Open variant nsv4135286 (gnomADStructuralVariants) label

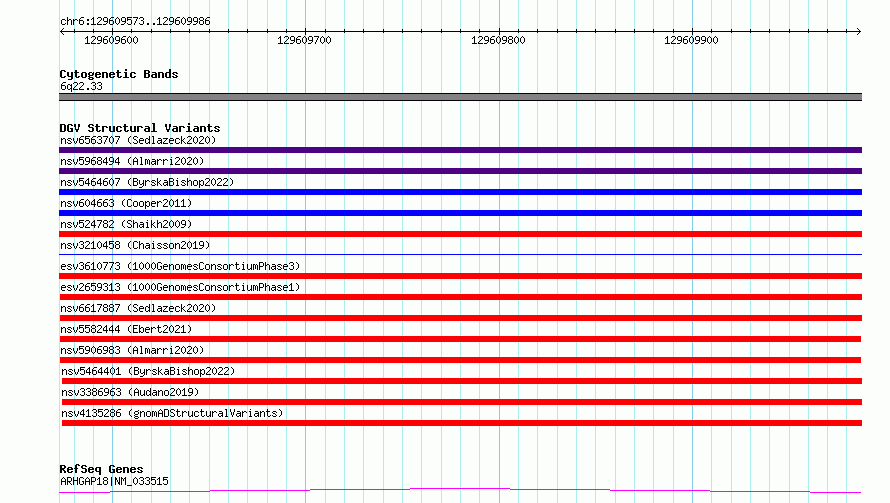point(172,413)
